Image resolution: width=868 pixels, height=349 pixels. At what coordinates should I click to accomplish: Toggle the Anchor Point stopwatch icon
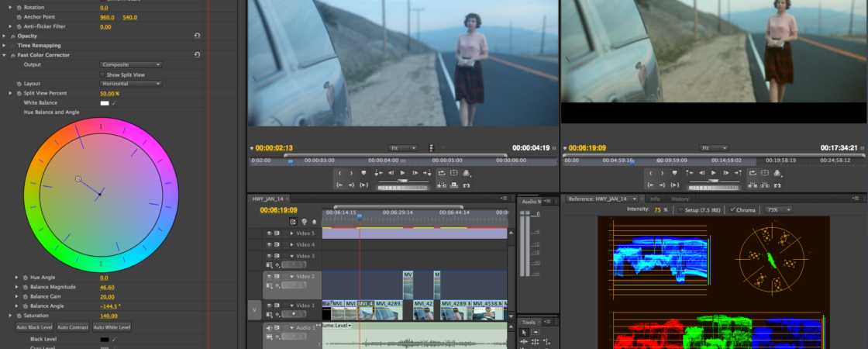point(19,17)
